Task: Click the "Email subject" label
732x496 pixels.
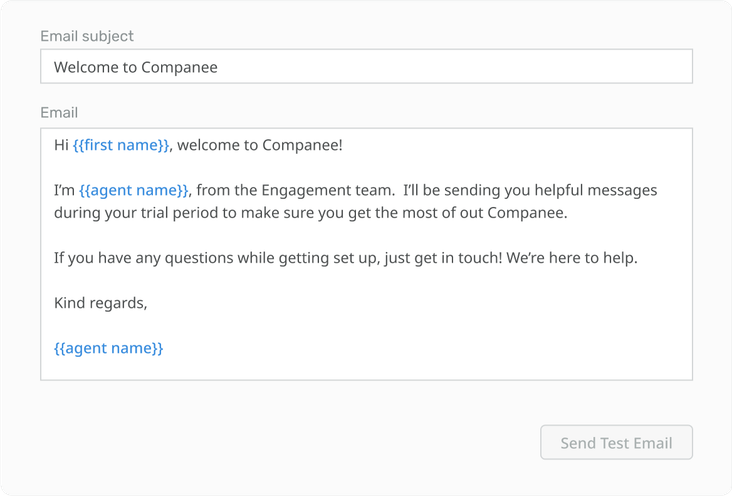Action: pyautogui.click(x=87, y=36)
